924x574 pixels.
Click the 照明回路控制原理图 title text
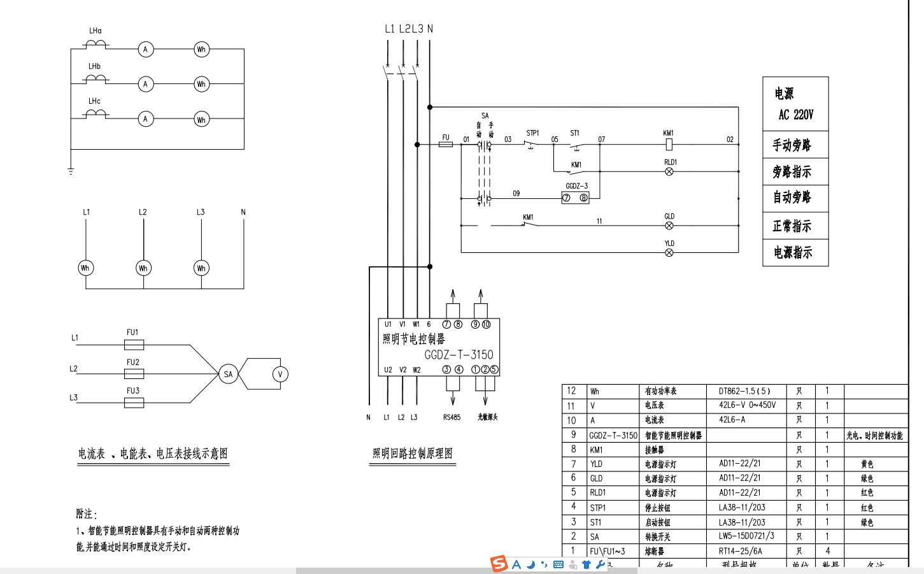coord(413,454)
